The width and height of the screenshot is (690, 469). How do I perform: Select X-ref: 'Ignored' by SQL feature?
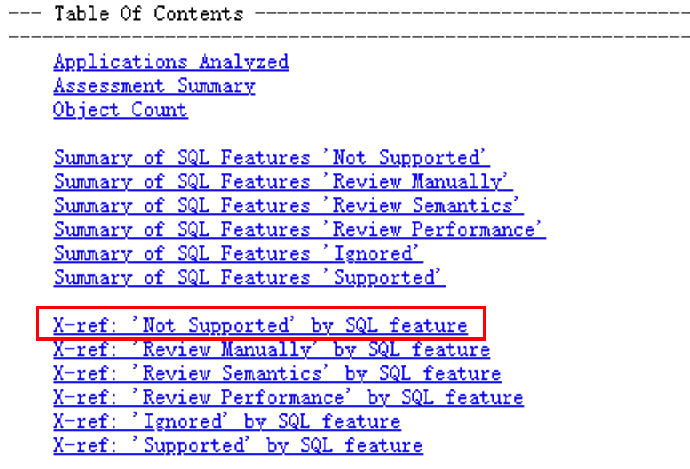point(227,422)
